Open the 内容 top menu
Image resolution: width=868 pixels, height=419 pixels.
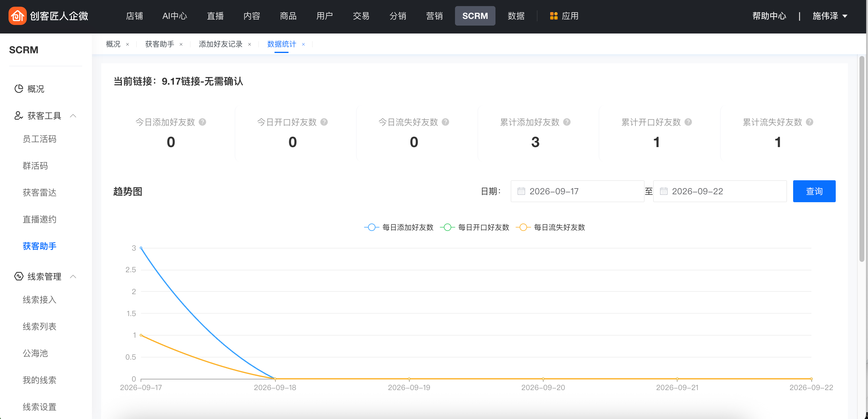point(252,16)
